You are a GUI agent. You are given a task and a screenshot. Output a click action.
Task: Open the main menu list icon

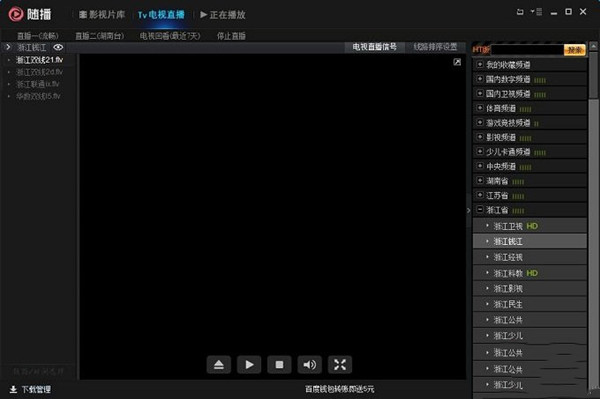click(x=536, y=12)
